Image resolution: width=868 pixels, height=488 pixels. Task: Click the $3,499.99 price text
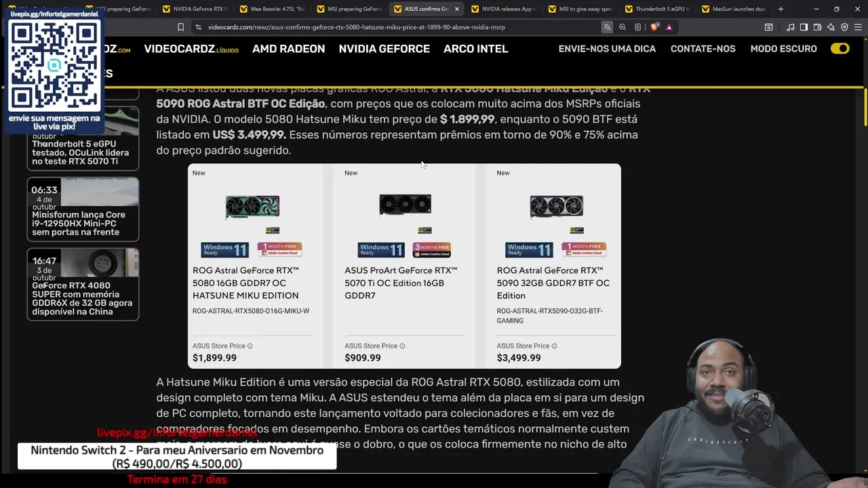[519, 358]
